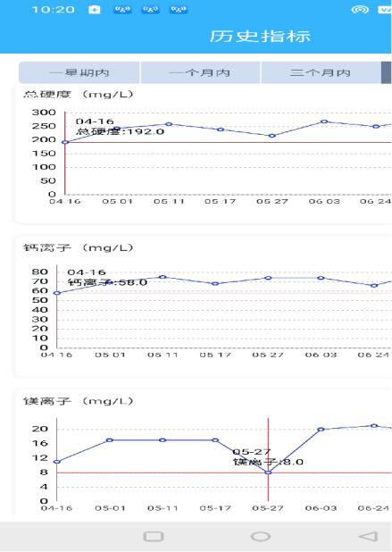This screenshot has width=392, height=552.
Task: Tap the Android recent apps square button
Action: [x=154, y=537]
